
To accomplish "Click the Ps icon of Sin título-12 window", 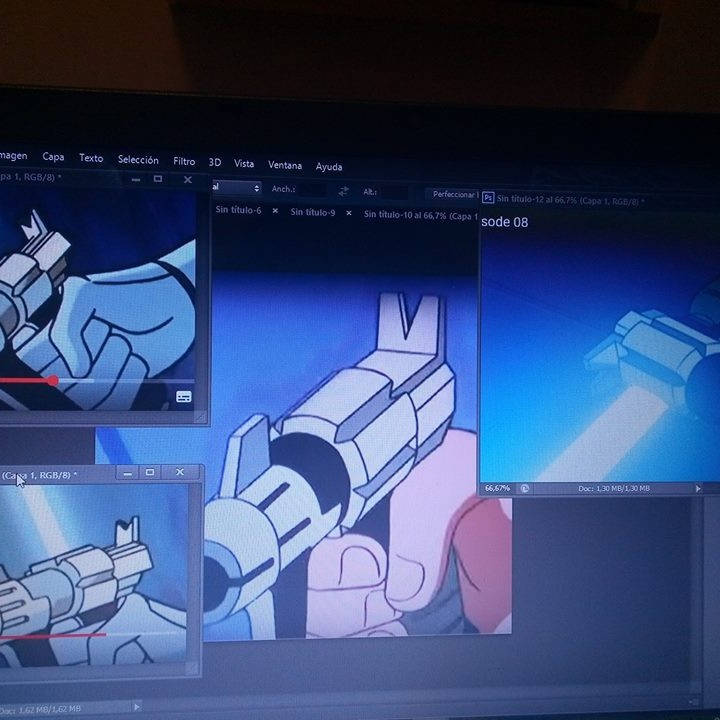I will click(x=488, y=198).
